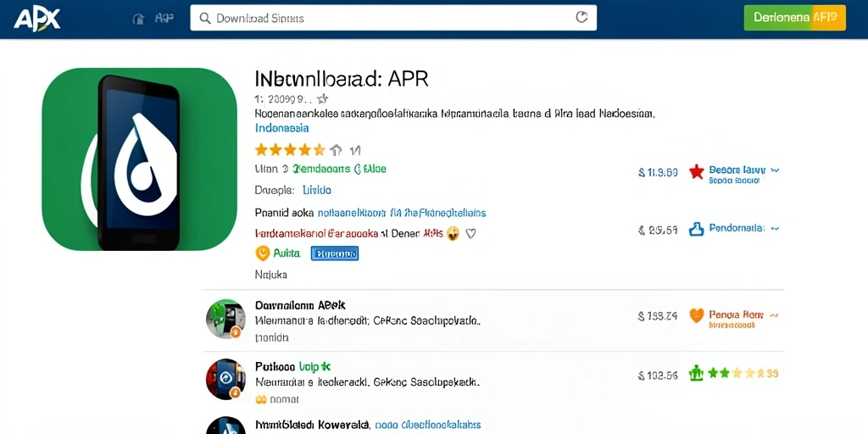
Task: Open the home icon in header
Action: pos(138,19)
